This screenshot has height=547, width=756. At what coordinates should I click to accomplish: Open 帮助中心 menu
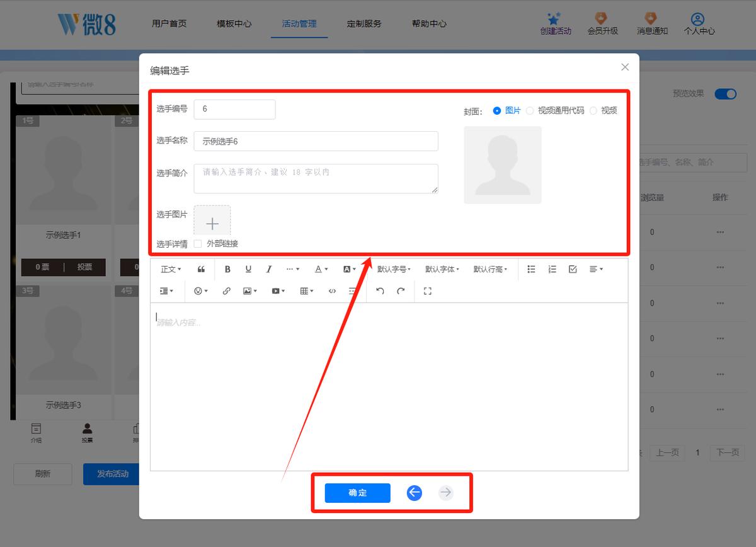tap(429, 24)
